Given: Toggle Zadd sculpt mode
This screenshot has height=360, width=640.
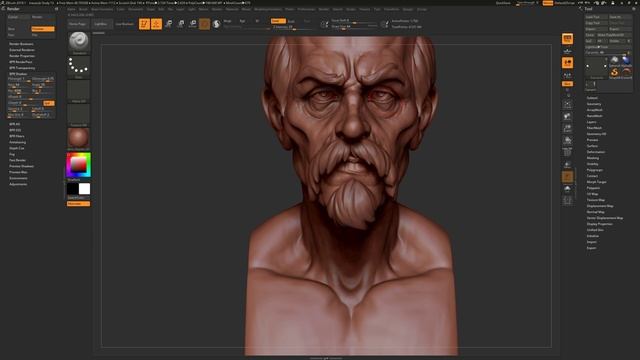Looking at the screenshot, I should coord(278,21).
